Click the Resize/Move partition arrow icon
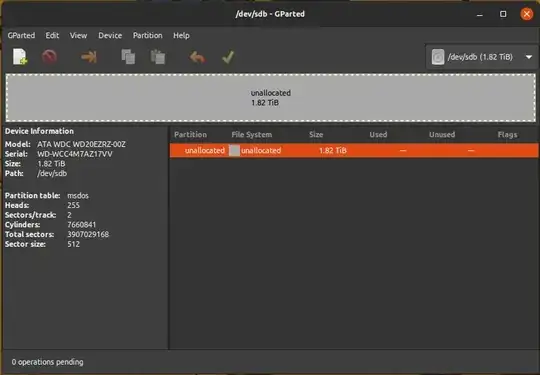 pyautogui.click(x=89, y=57)
